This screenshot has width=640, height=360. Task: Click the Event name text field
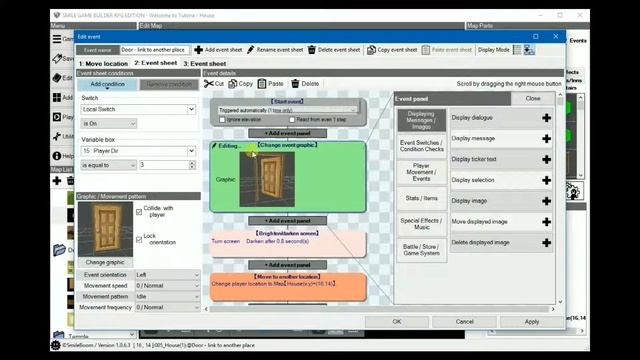point(155,50)
